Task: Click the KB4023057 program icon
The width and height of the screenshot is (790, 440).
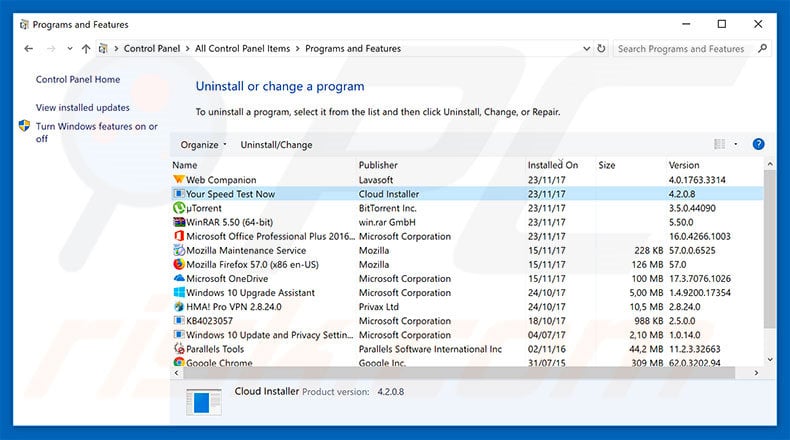Action: pyautogui.click(x=178, y=321)
